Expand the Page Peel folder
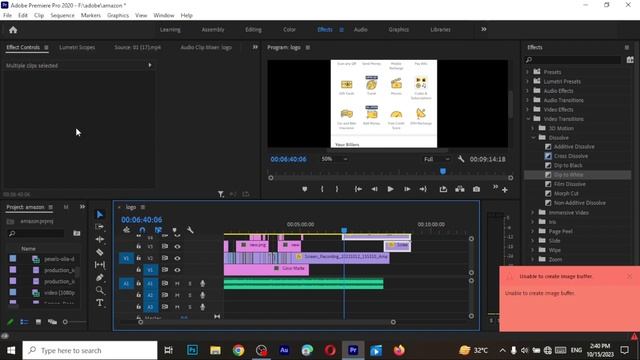Viewport: 640px width, 360px height. point(533,231)
